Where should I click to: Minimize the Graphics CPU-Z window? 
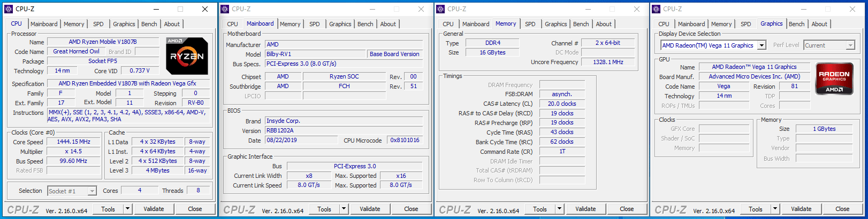click(803, 9)
